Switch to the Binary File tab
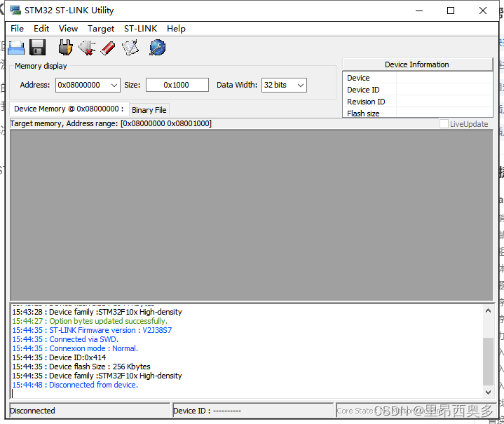504x424 pixels. [x=149, y=110]
